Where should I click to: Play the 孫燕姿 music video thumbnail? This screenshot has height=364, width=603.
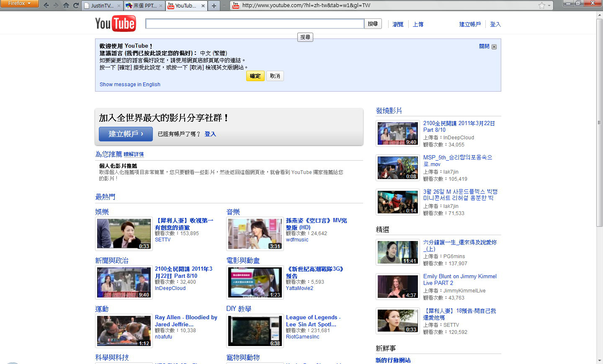pos(255,234)
